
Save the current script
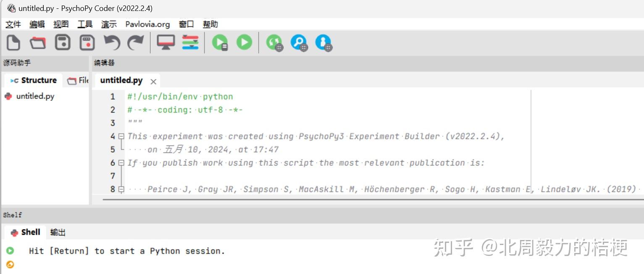click(62, 42)
